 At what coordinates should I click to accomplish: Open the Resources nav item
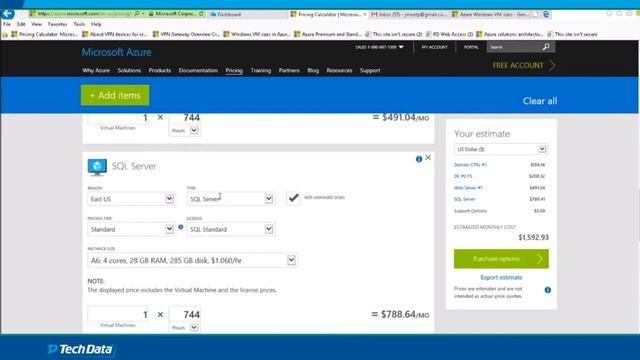pyautogui.click(x=339, y=70)
